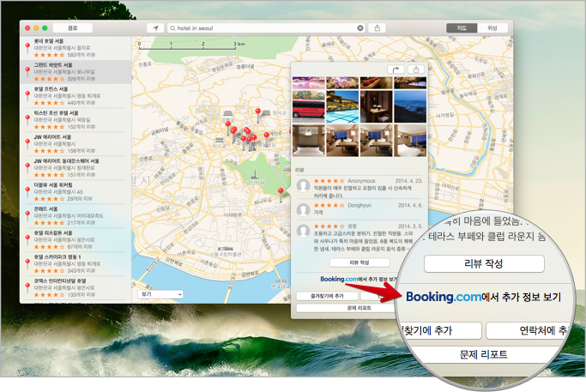Click the Anonymous review dated 2014. 4. 23.
The height and width of the screenshot is (392, 586).
pos(359,188)
